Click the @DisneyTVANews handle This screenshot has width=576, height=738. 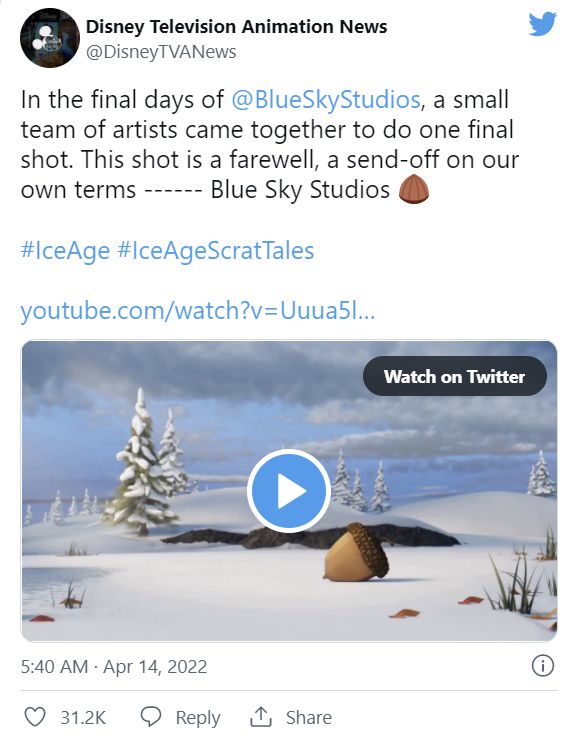pyautogui.click(x=161, y=52)
